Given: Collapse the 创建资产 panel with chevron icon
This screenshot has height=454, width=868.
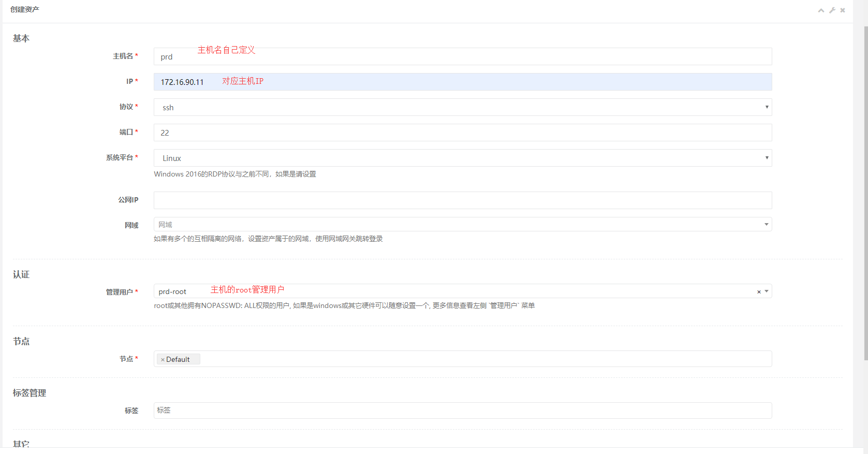Looking at the screenshot, I should coord(821,10).
